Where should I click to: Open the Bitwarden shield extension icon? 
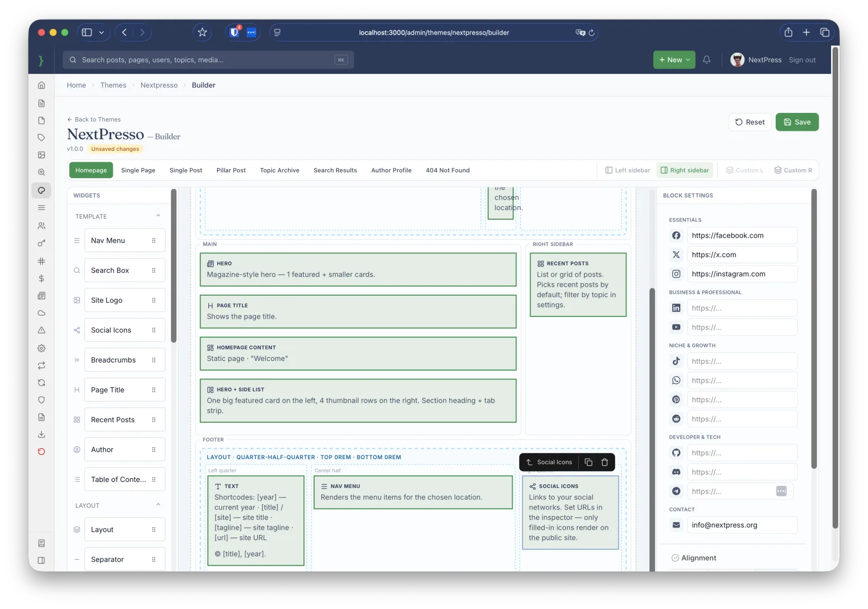(234, 32)
